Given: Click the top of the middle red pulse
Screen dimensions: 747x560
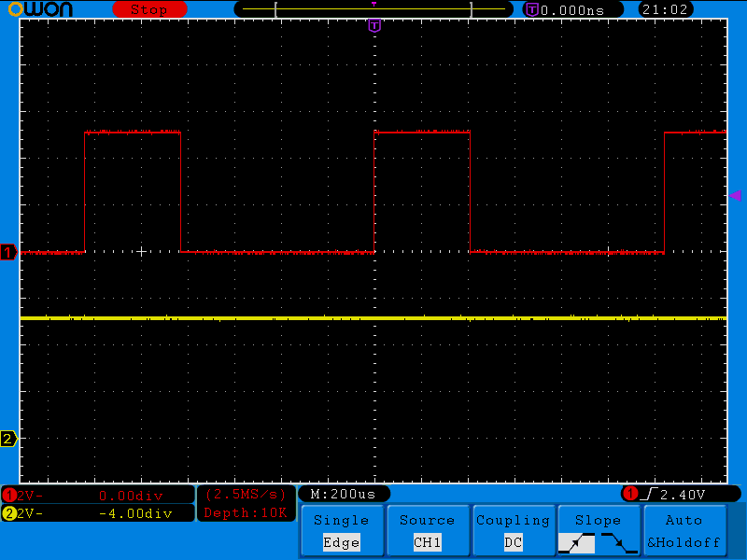Looking at the screenshot, I should point(422,132).
